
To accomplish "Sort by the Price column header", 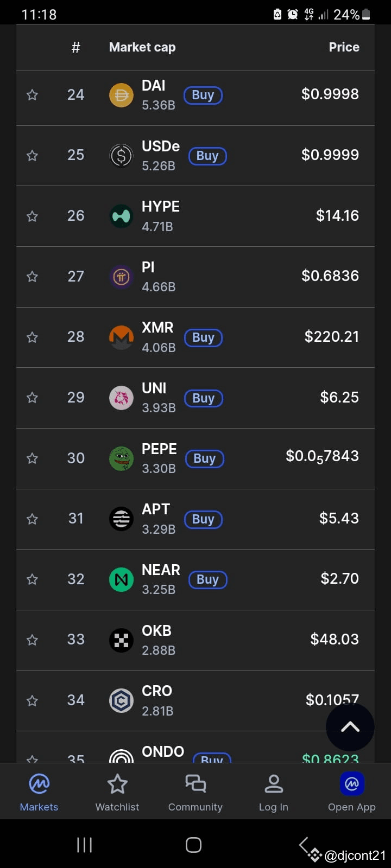I will [344, 47].
